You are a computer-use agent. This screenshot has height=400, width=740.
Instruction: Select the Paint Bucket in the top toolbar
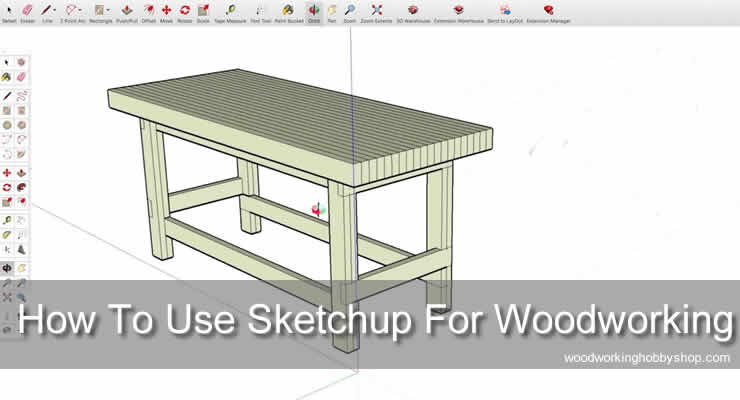pyautogui.click(x=288, y=9)
